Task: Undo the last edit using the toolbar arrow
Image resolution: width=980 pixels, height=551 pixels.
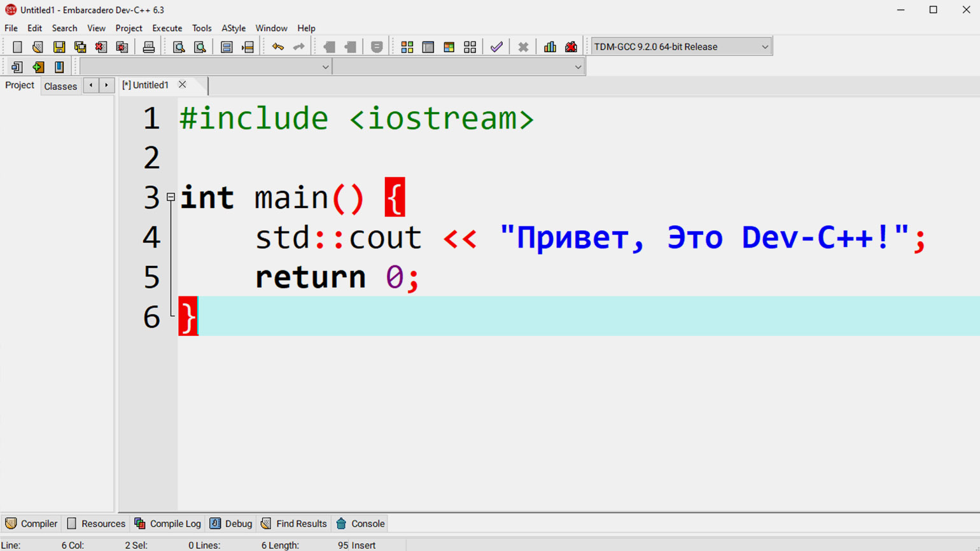Action: (277, 47)
